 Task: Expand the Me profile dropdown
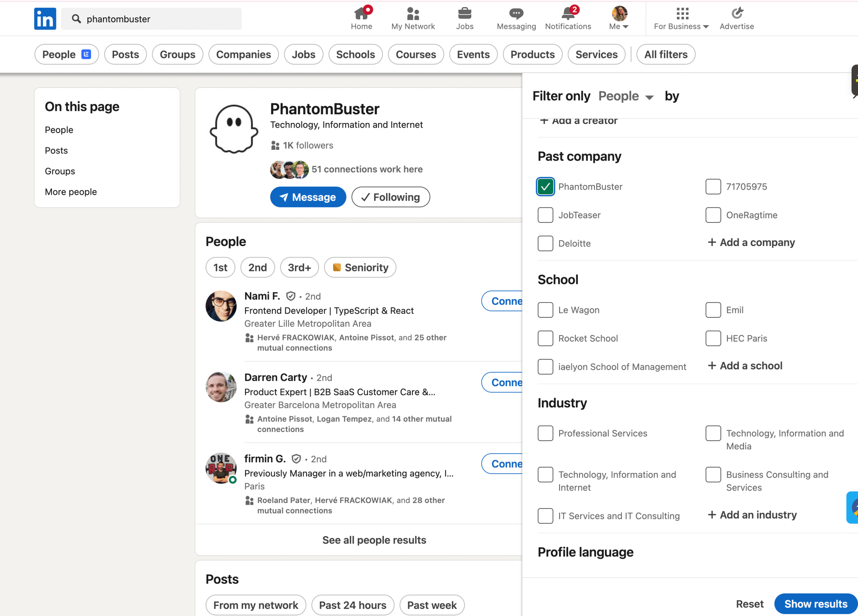click(x=619, y=18)
